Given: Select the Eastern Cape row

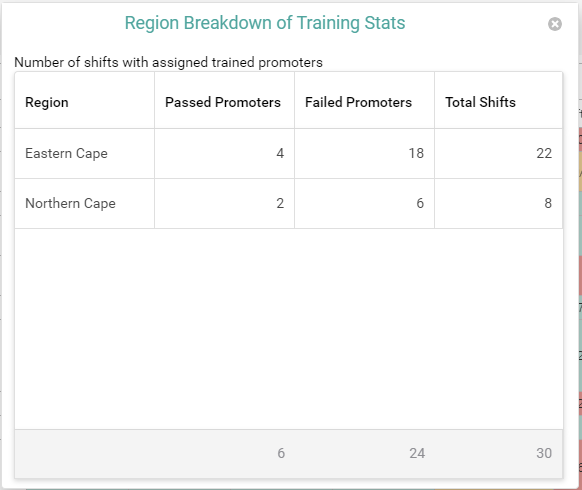Looking at the screenshot, I should [289, 154].
